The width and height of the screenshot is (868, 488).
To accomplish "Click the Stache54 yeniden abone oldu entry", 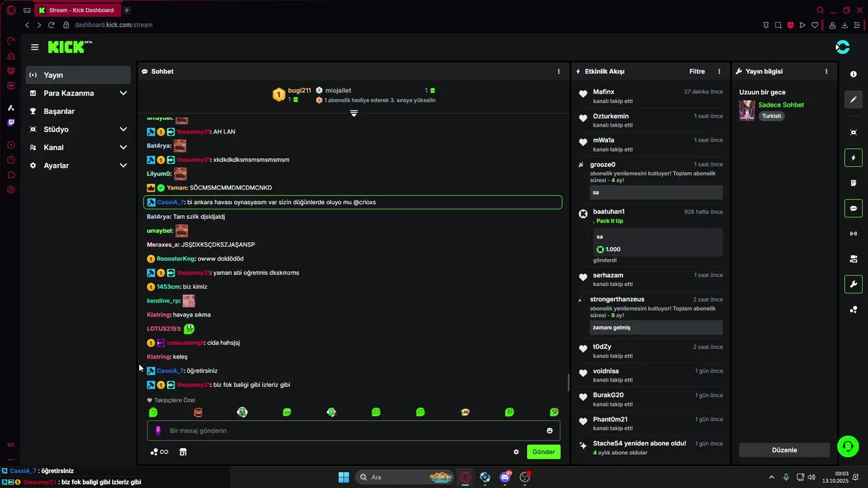I will pos(650,447).
